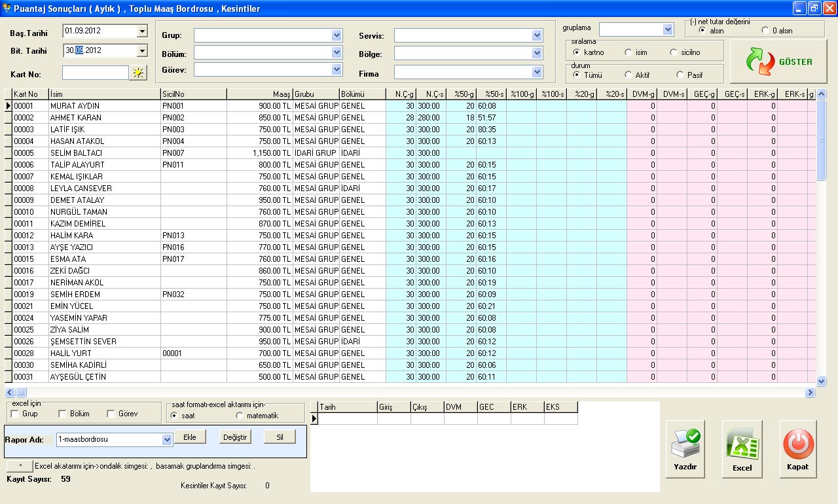Expand the Servis combo box
The height and width of the screenshot is (504, 838).
tap(537, 35)
